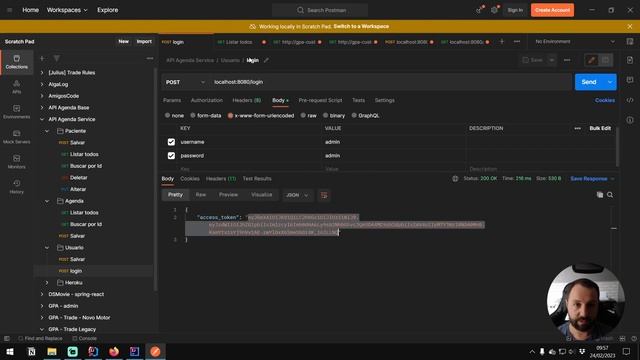640x360 pixels.
Task: Click the request URL field
Action: pos(391,82)
